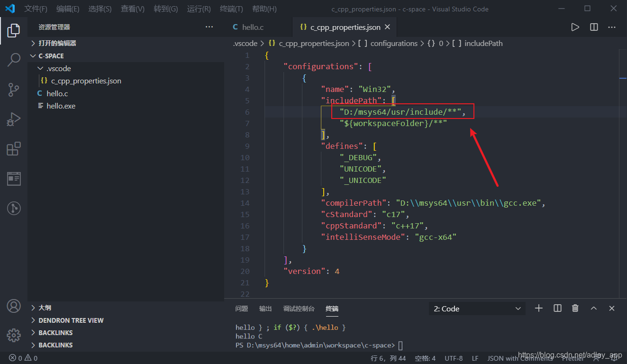The width and height of the screenshot is (627, 364).
Task: Maximize the panel with the chevron icon
Action: (593, 308)
